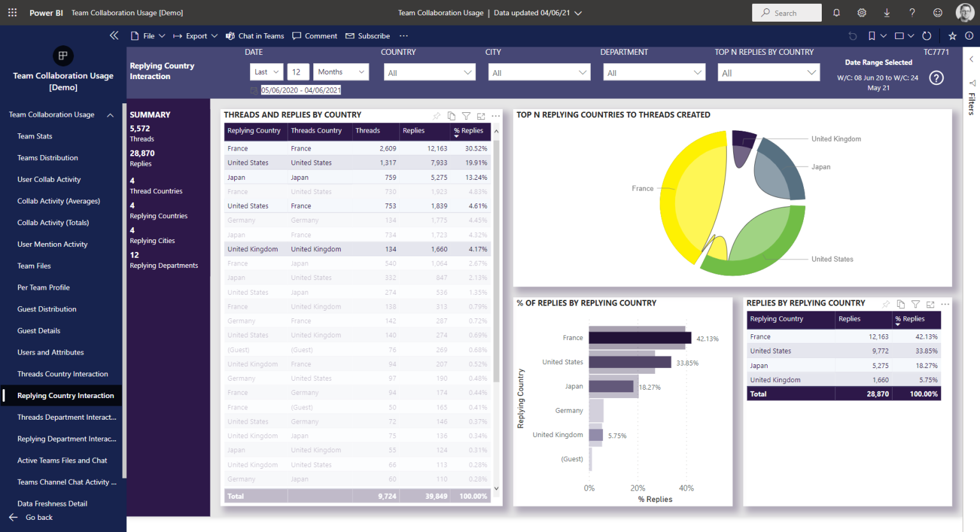Open the Export menu

coord(195,36)
